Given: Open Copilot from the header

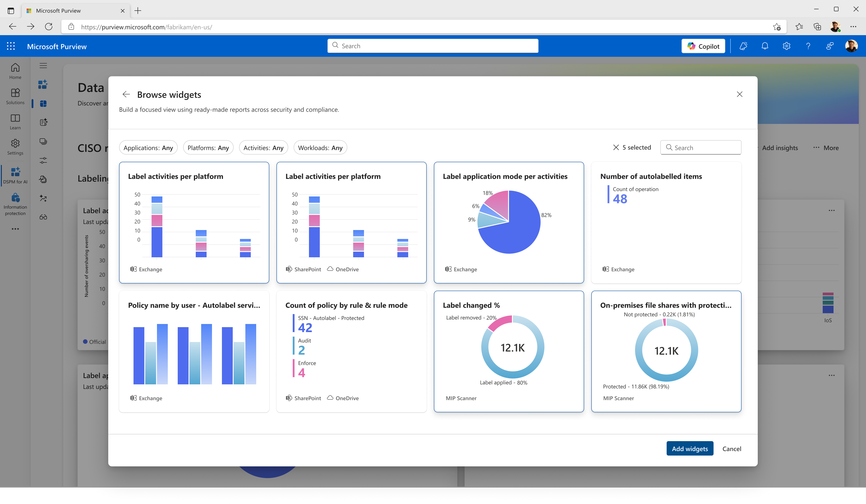Looking at the screenshot, I should click(x=703, y=46).
